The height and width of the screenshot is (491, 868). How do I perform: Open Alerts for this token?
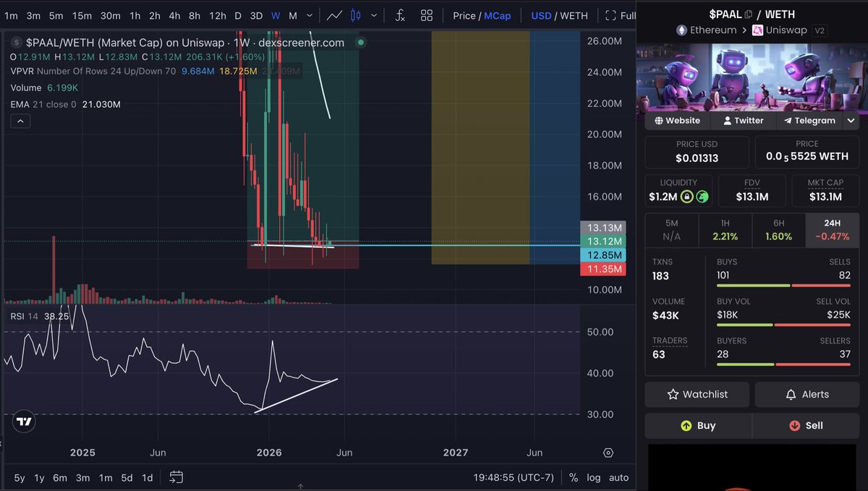(x=807, y=394)
